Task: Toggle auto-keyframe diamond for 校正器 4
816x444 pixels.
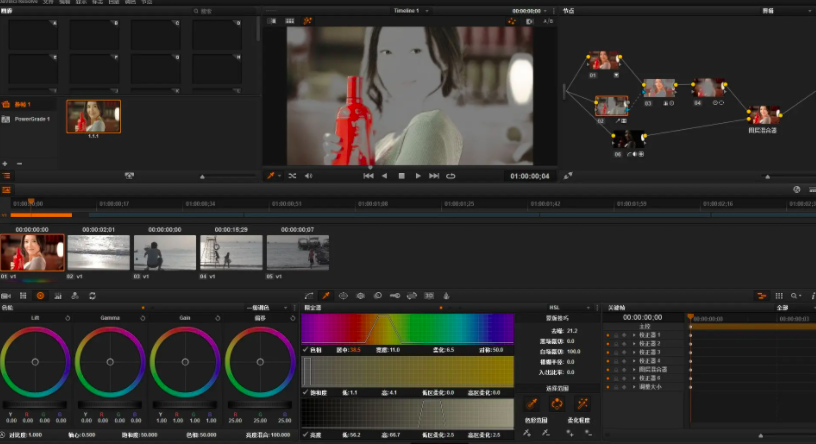Action: (x=624, y=361)
